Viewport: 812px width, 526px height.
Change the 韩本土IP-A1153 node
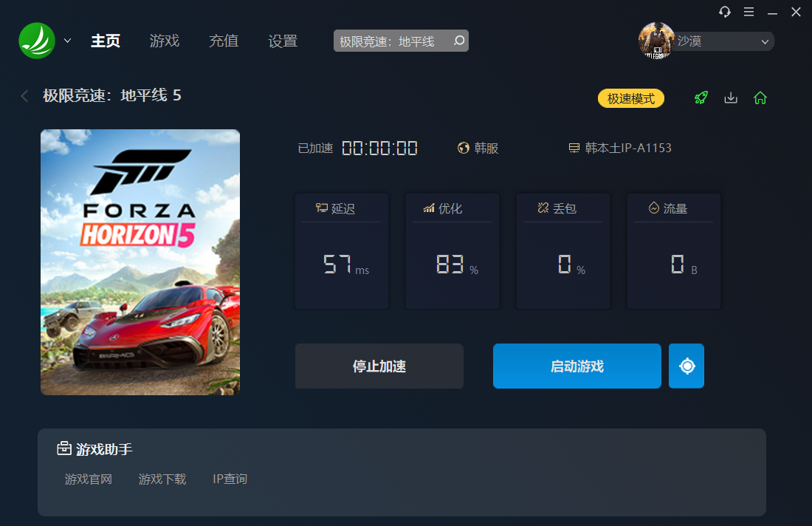pos(620,148)
